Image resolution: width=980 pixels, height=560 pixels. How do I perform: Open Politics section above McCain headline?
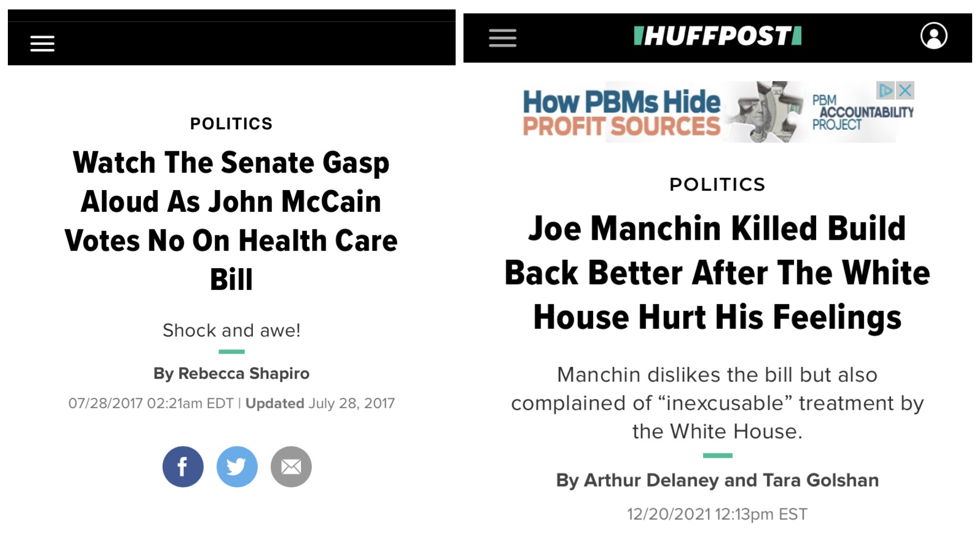pos(231,123)
